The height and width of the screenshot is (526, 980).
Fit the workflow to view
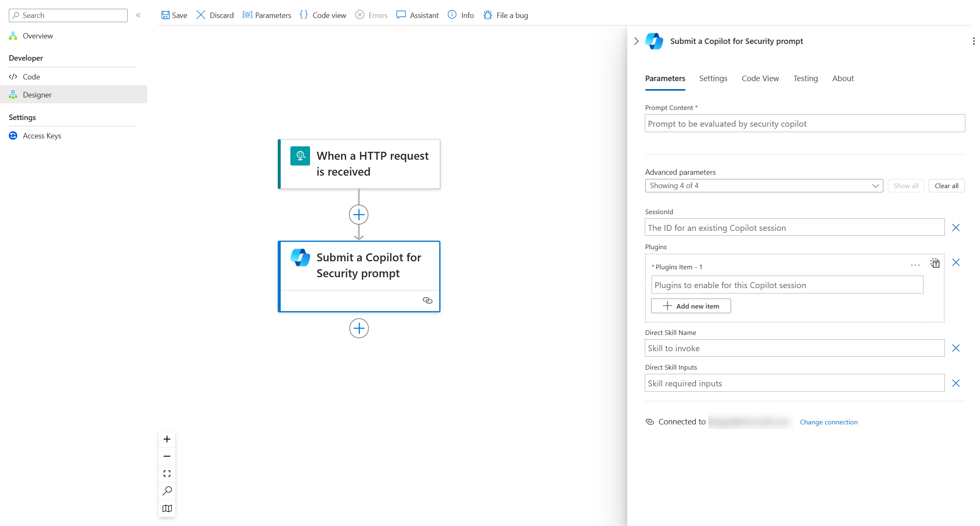coord(167,474)
